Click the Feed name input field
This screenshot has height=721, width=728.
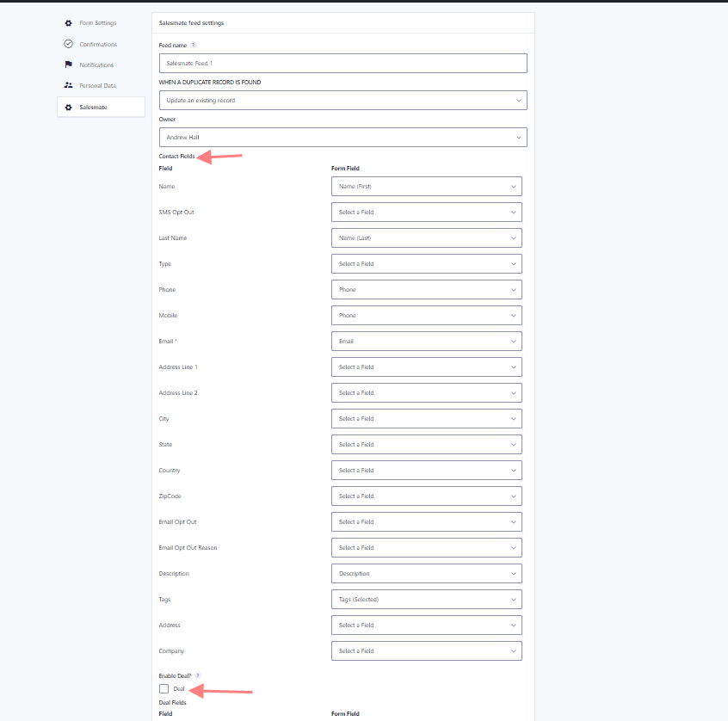tap(343, 63)
